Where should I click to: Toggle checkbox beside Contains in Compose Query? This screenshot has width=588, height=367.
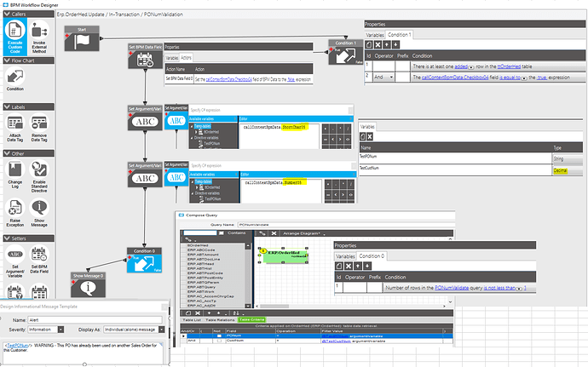[x=222, y=232]
